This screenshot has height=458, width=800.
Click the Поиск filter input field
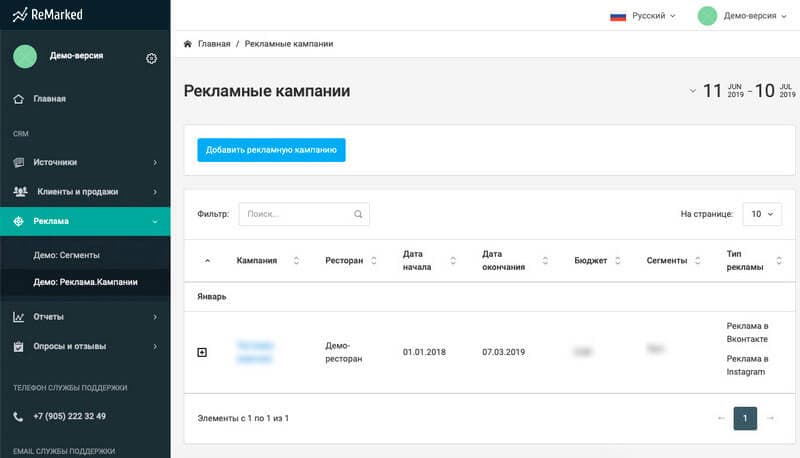pyautogui.click(x=304, y=214)
